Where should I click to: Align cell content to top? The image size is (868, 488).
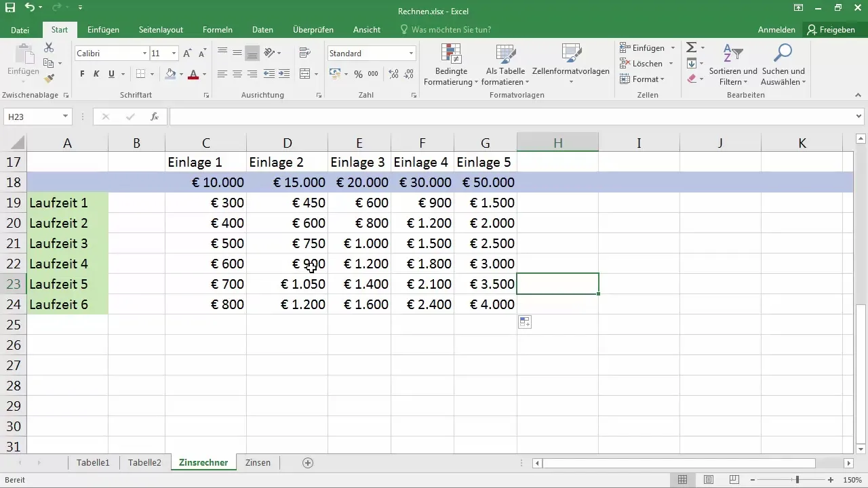[222, 53]
